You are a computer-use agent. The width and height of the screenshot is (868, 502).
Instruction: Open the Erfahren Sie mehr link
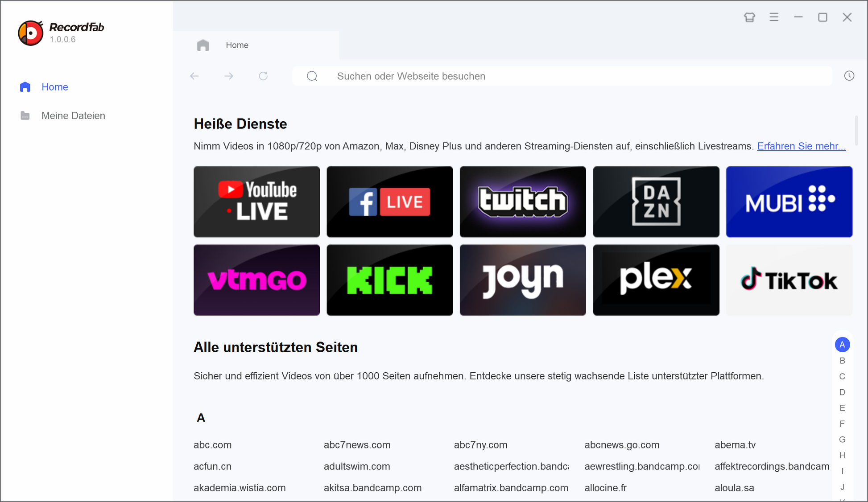tap(801, 146)
